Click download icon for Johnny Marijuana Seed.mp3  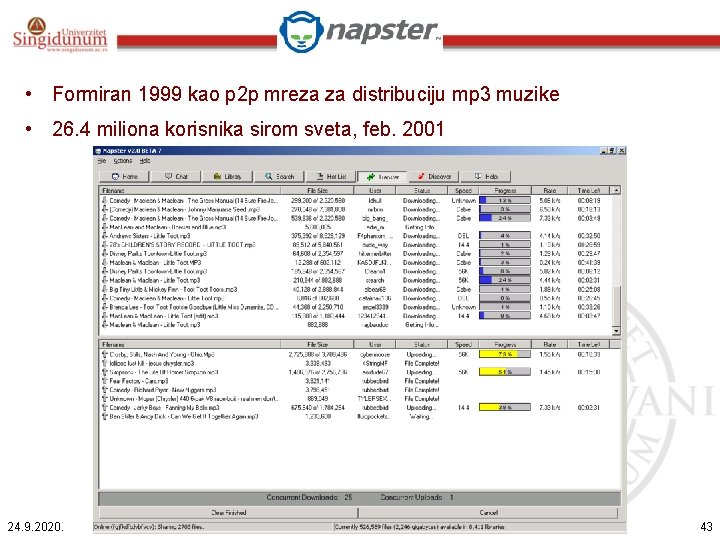105,209
